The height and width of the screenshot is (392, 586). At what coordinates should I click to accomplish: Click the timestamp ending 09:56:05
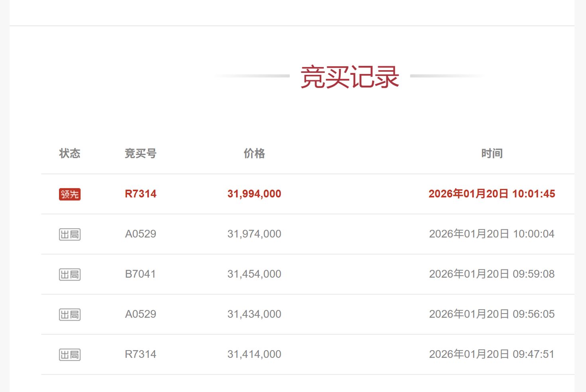pyautogui.click(x=492, y=314)
